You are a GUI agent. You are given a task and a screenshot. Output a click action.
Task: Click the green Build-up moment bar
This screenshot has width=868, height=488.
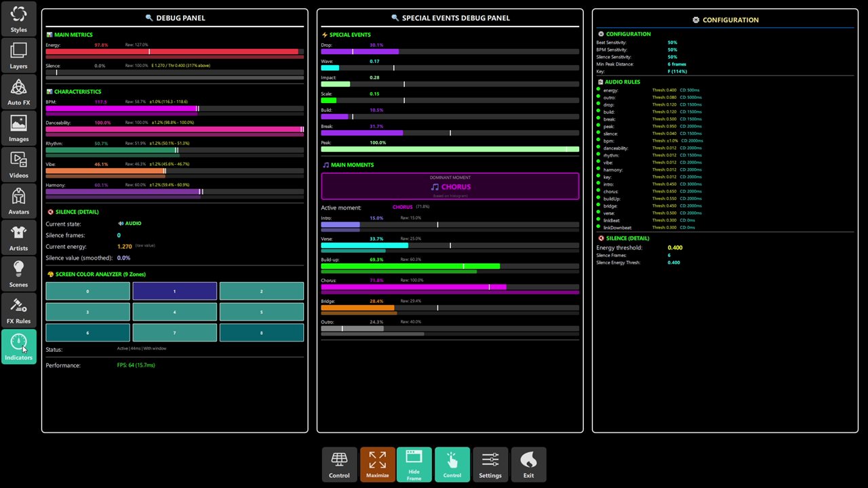click(450, 266)
